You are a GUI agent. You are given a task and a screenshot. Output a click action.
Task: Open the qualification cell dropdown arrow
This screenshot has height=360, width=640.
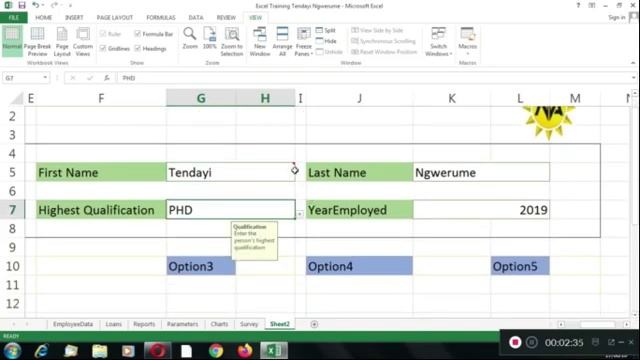coord(300,214)
